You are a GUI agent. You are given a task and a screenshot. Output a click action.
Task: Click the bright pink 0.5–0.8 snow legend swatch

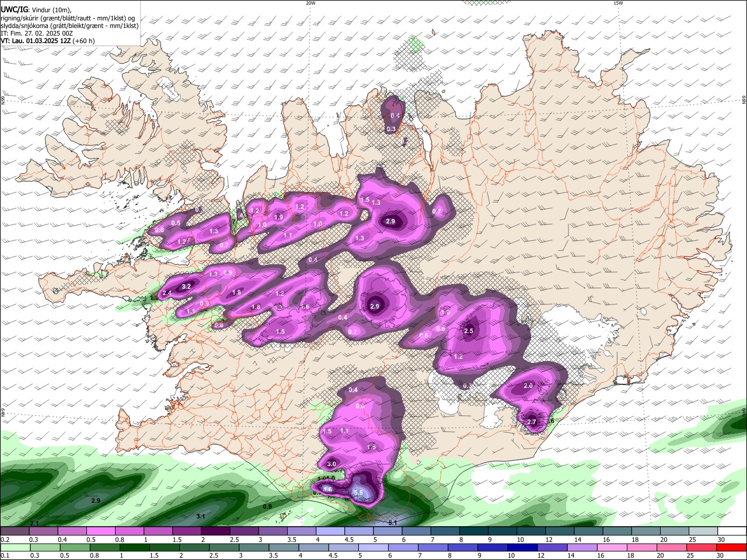(x=100, y=531)
